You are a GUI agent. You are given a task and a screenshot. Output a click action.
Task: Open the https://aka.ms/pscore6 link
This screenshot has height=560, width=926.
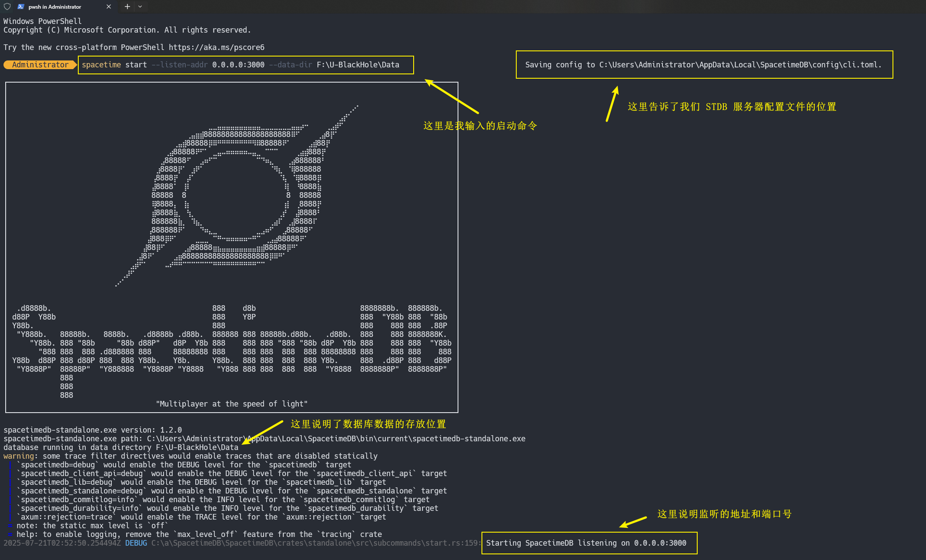pyautogui.click(x=216, y=47)
